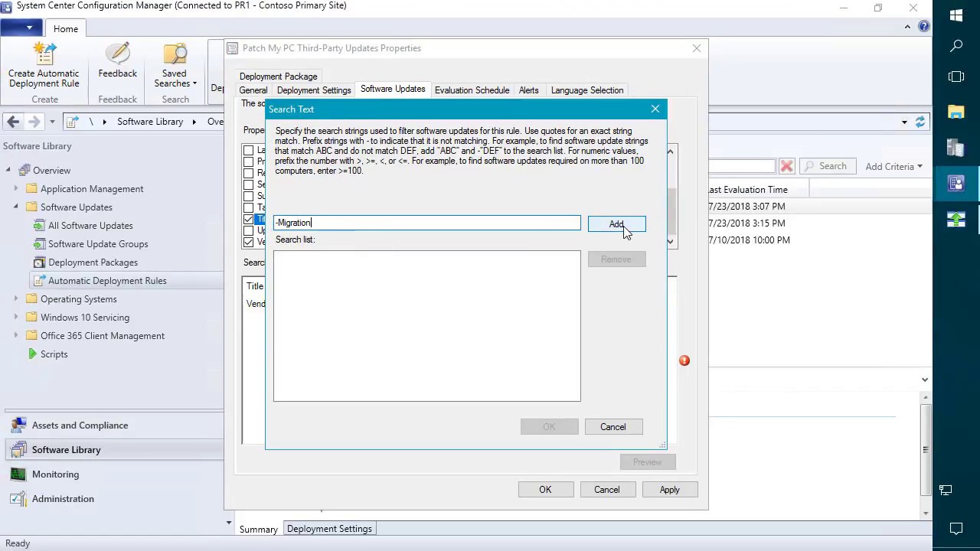980x551 pixels.
Task: Toggle the 'Up' property checkbox
Action: pyautogui.click(x=248, y=230)
